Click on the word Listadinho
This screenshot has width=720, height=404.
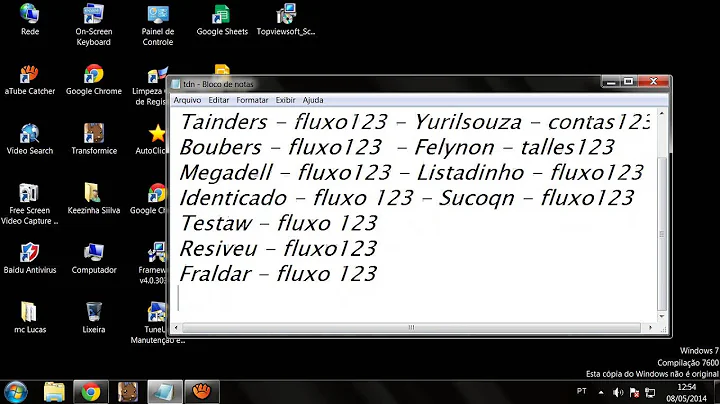pyautogui.click(x=471, y=173)
